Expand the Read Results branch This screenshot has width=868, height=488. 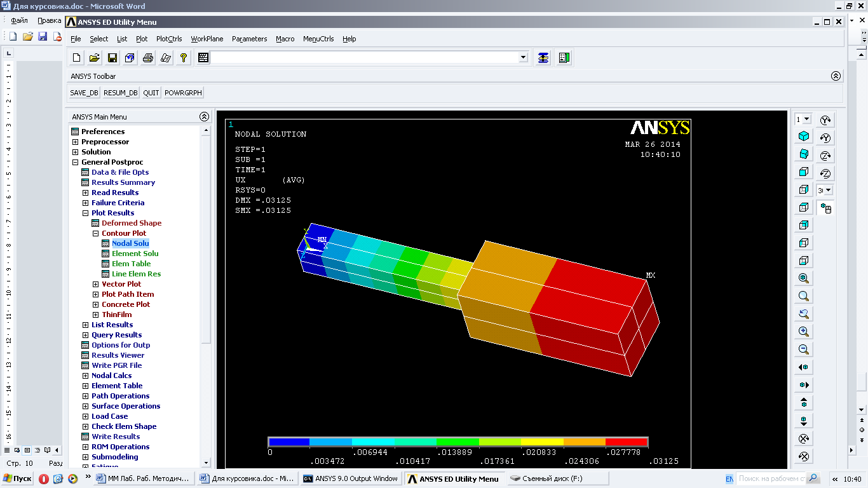click(x=85, y=193)
